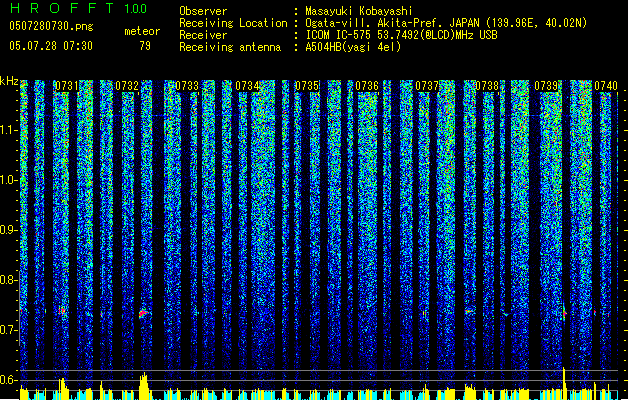Click the tall yellow intensity spike near 0739

pos(564,383)
